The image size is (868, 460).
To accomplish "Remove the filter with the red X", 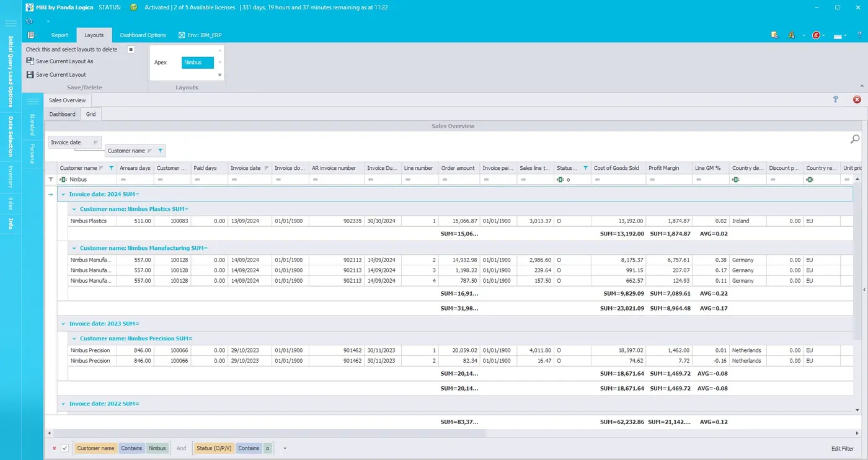I will 54,448.
